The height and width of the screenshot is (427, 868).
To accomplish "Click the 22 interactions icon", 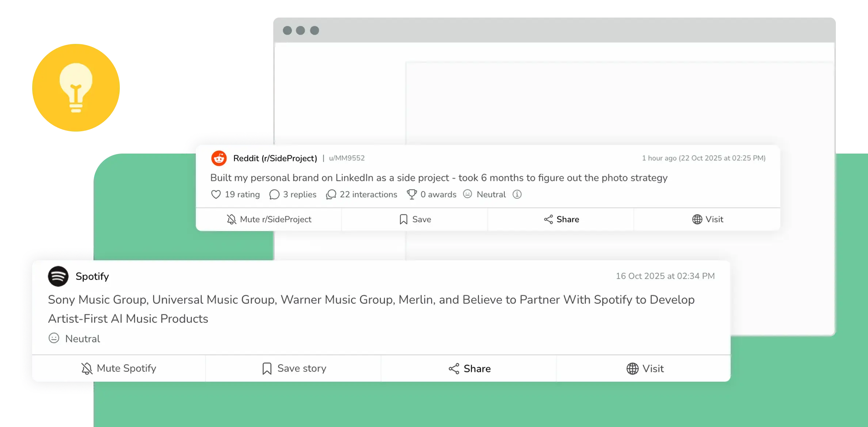I will [x=331, y=194].
